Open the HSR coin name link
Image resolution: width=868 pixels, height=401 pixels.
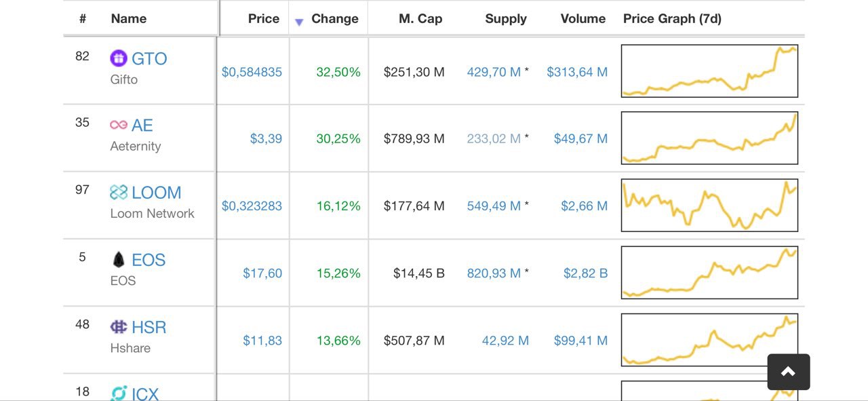149,327
